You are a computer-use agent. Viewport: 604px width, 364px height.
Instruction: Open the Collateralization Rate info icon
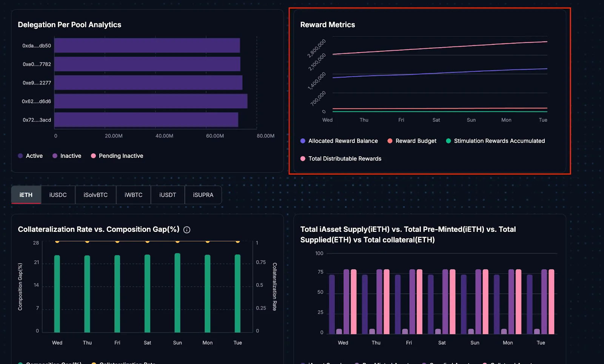(187, 230)
